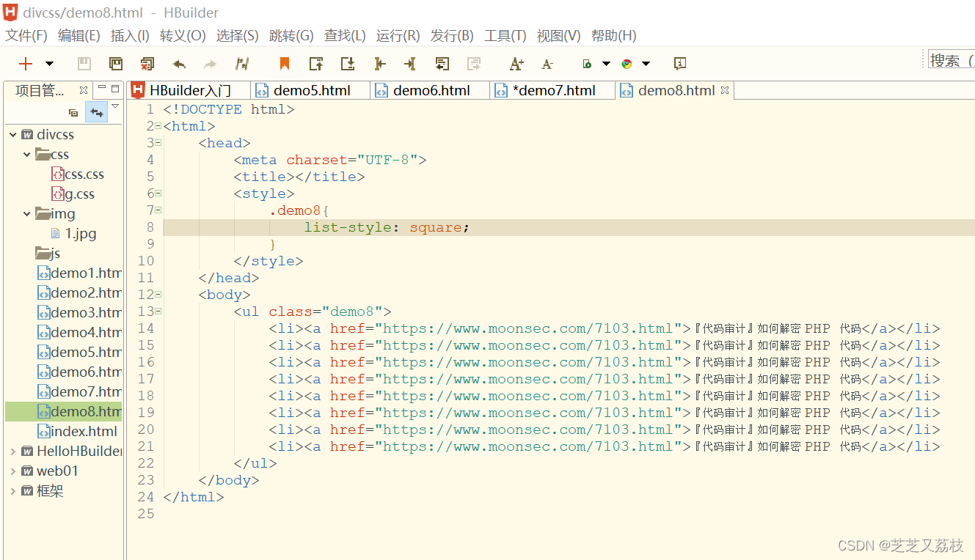Click the grayed go forward navigation icon
This screenshot has height=560, width=975.
tap(474, 64)
